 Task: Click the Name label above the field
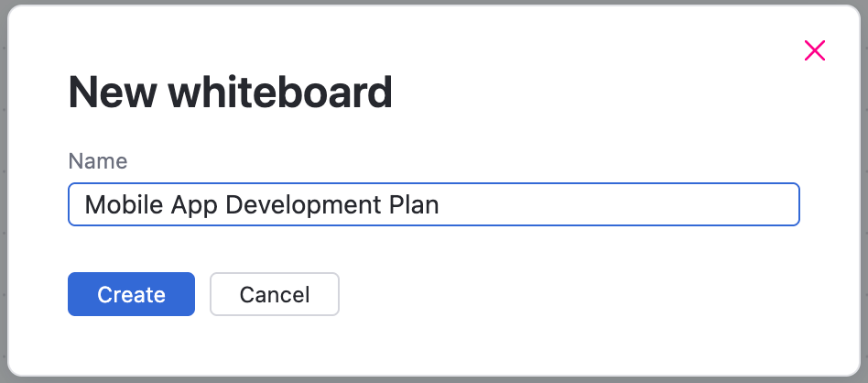[98, 161]
